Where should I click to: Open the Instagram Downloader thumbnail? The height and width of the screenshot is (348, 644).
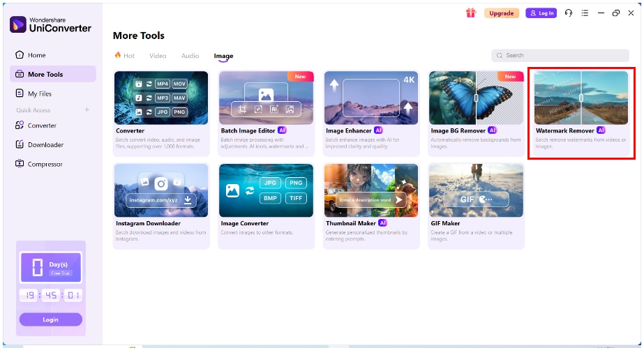tap(161, 190)
